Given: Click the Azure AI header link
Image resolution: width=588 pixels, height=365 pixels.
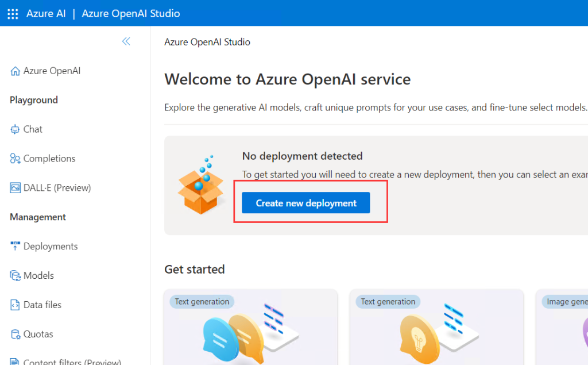Looking at the screenshot, I should [x=46, y=13].
